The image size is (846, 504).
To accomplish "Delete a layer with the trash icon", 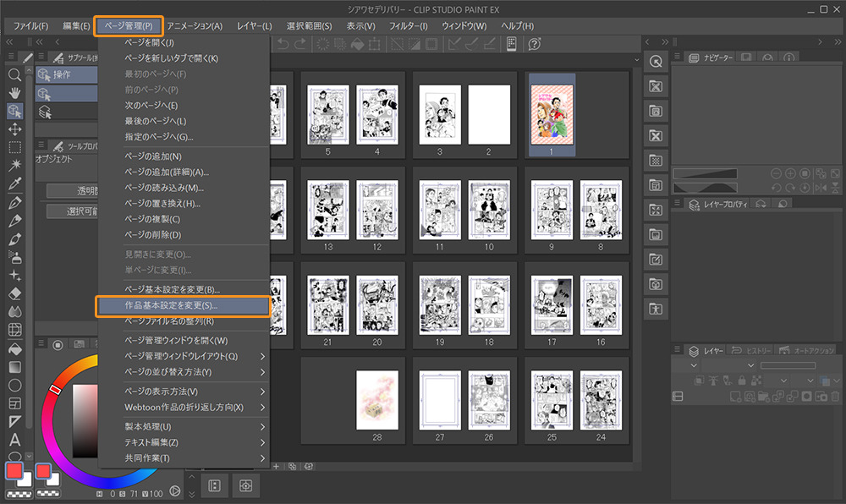I will click(x=833, y=397).
